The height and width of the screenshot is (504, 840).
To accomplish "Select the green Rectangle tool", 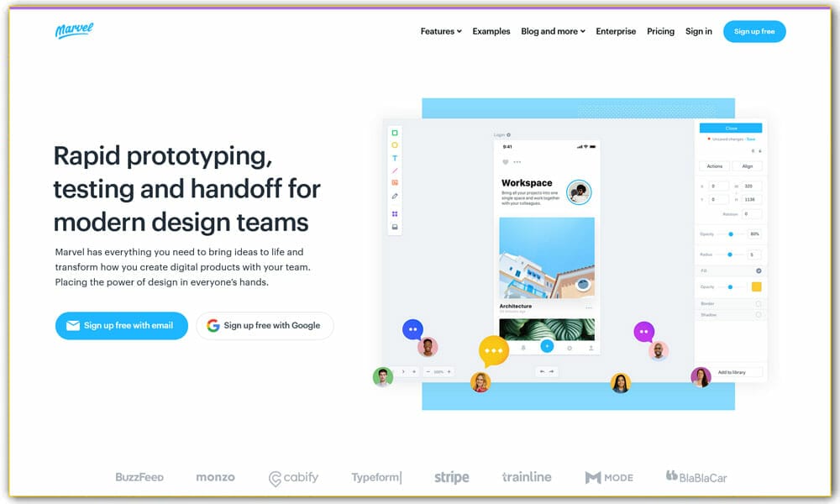I will [395, 133].
